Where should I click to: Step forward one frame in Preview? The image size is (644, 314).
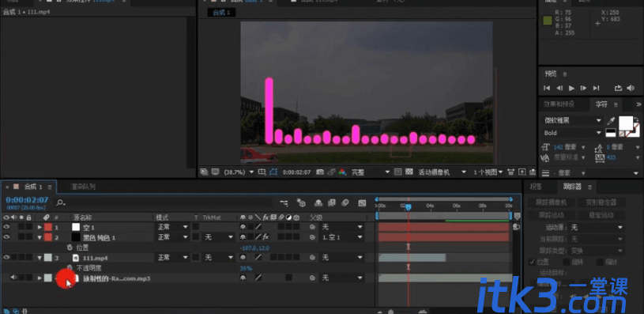[584, 88]
